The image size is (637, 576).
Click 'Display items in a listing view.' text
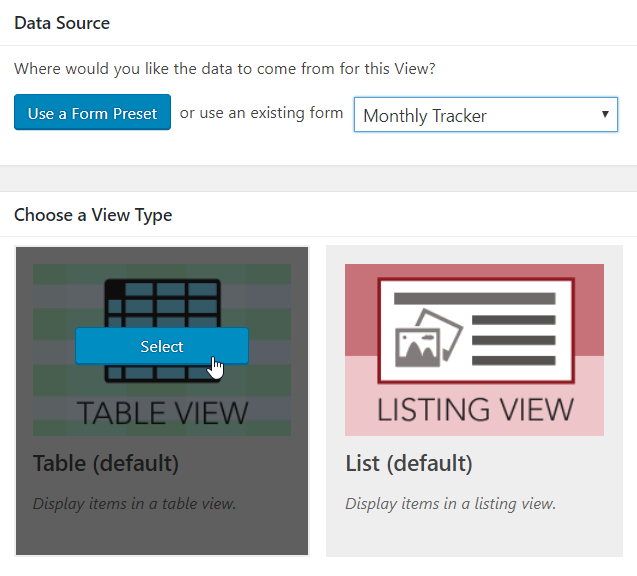(x=450, y=504)
